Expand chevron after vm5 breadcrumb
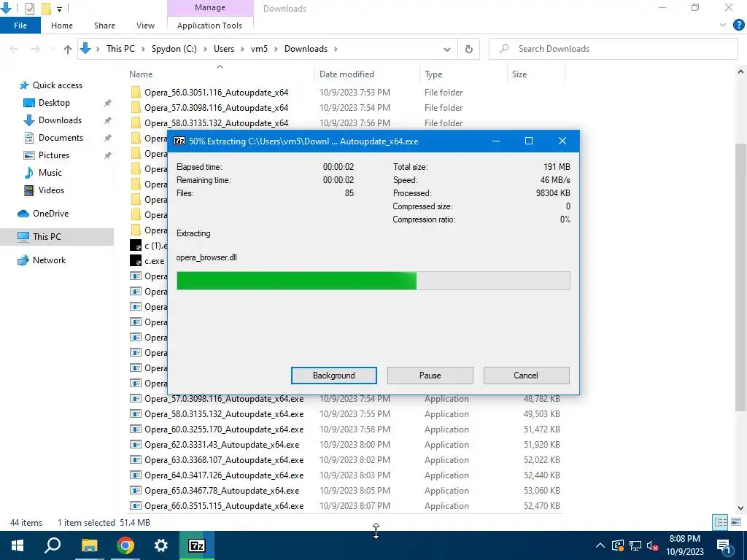The height and width of the screenshot is (560, 747). (x=275, y=49)
